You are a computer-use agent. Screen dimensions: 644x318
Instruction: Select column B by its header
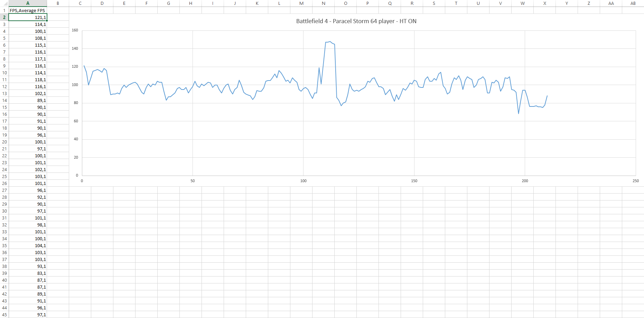point(58,3)
